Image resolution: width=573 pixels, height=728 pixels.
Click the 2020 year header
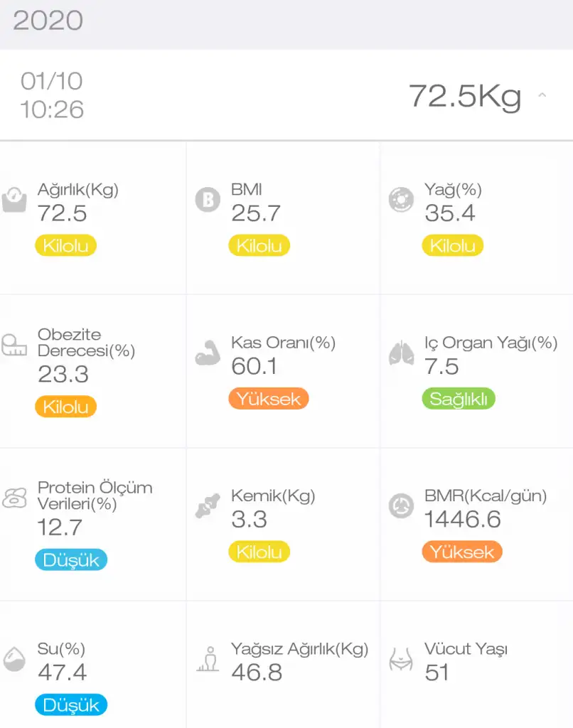48,21
